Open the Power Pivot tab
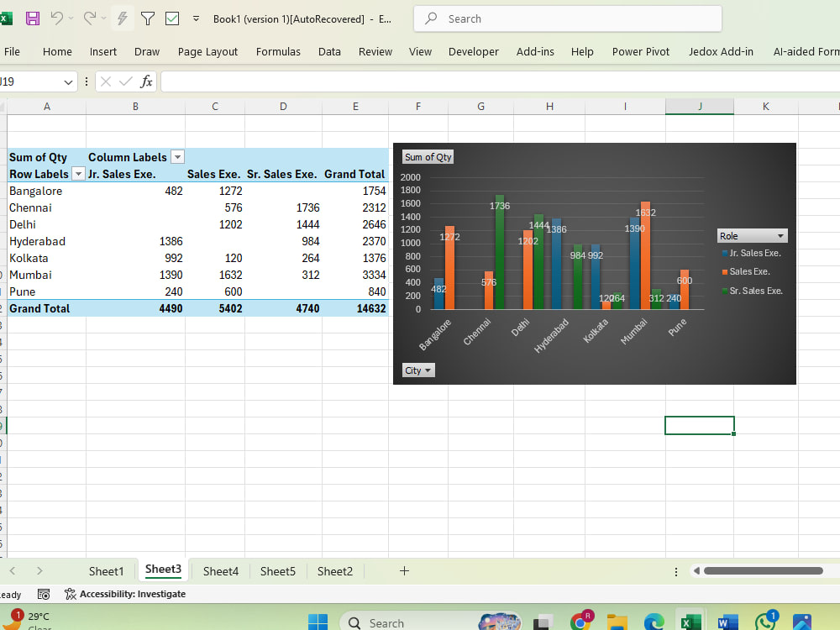Viewport: 840px width, 630px height. click(641, 51)
